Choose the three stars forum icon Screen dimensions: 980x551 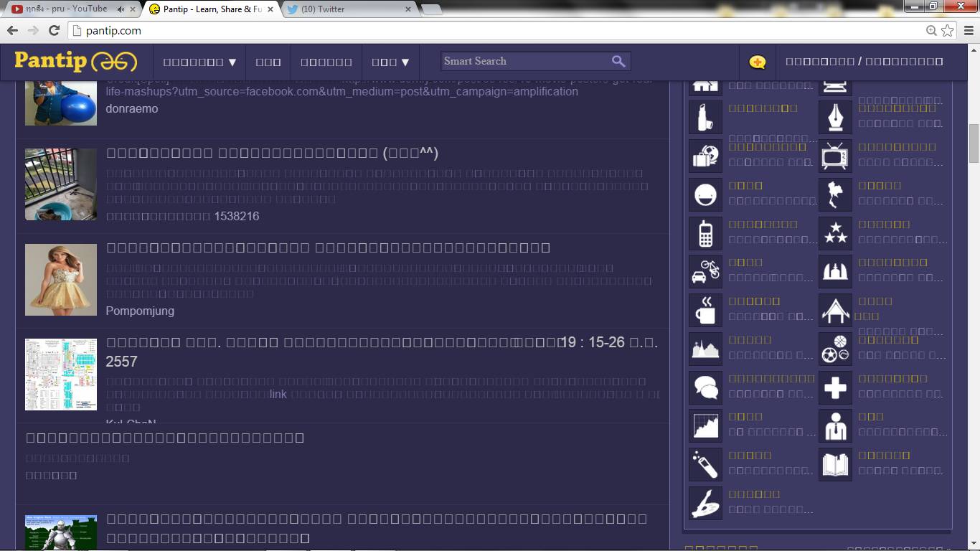(835, 232)
